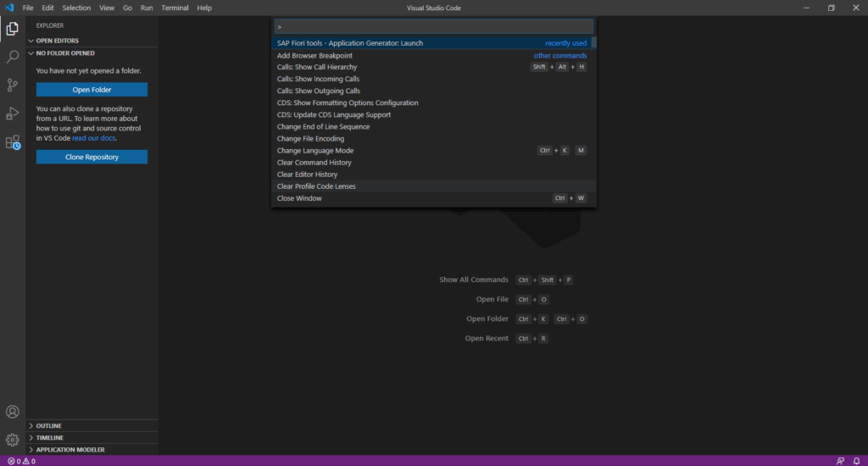Screen dimensions: 868x466
Task: Focus the command palette input field
Action: point(434,26)
